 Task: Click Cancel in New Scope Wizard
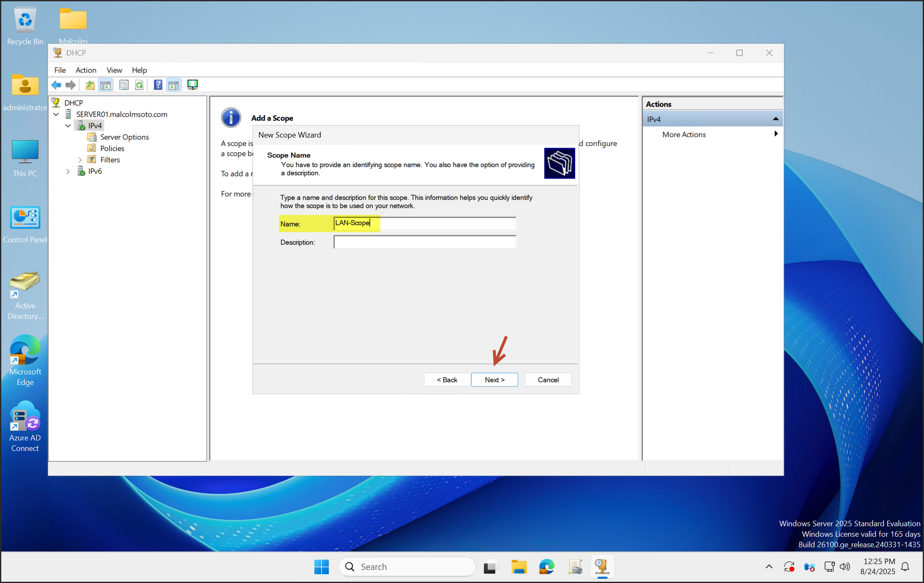548,380
